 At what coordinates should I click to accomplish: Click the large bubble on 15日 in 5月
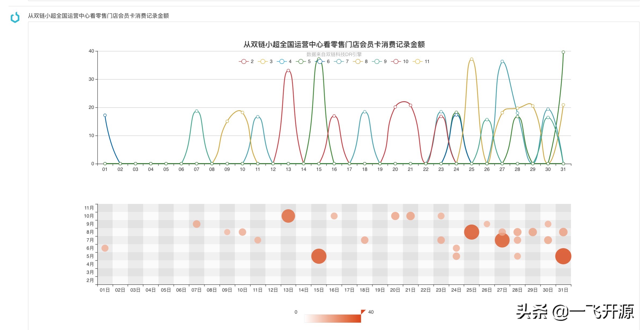point(319,256)
